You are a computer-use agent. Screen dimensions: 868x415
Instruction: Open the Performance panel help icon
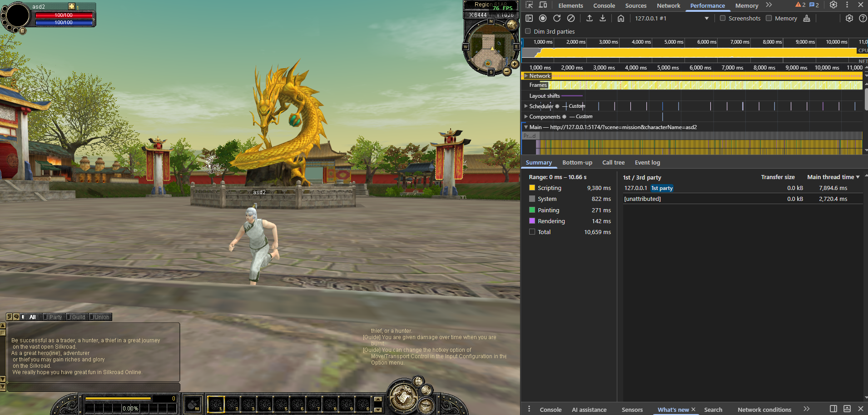click(x=863, y=18)
